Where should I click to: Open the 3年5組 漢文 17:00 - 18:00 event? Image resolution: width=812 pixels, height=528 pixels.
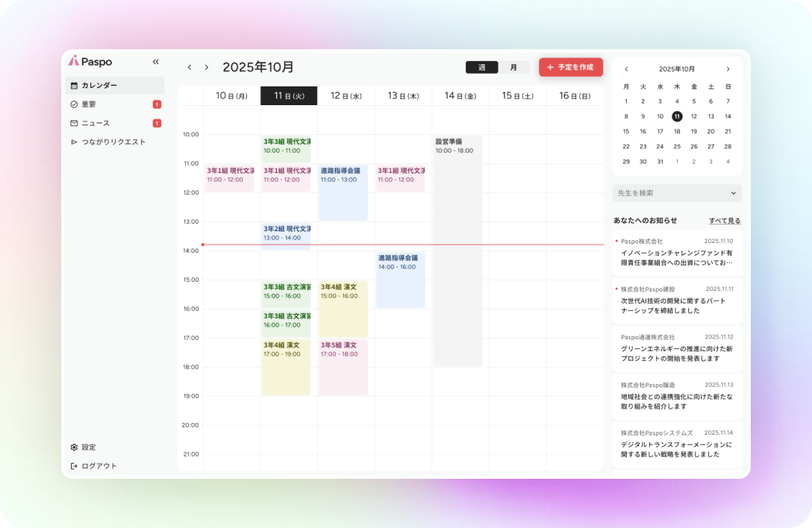[343, 367]
